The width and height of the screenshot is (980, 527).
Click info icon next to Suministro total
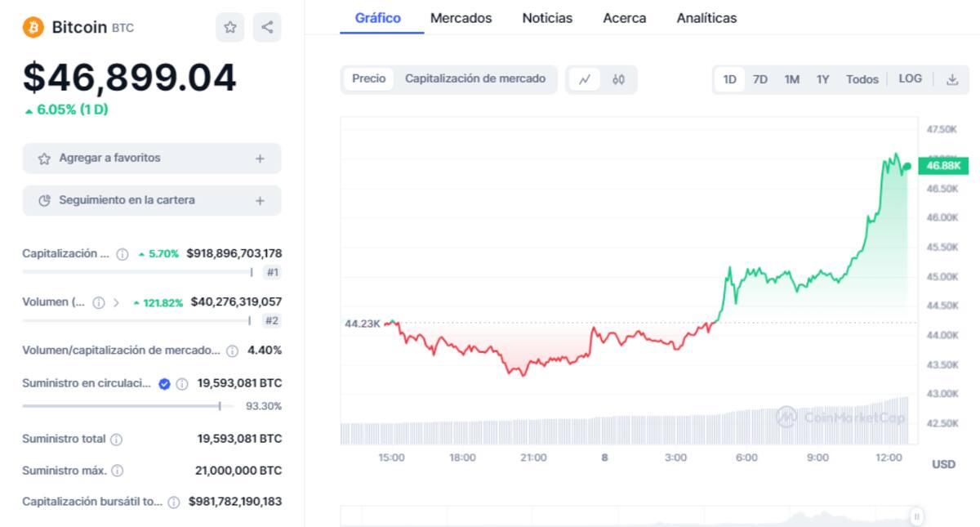click(x=117, y=440)
